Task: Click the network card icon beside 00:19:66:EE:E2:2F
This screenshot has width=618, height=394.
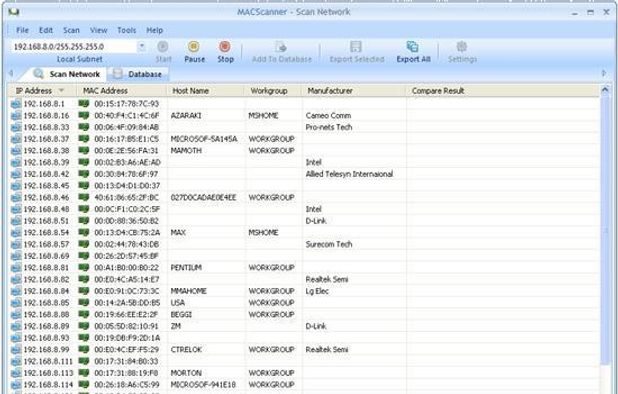Action: 84,314
